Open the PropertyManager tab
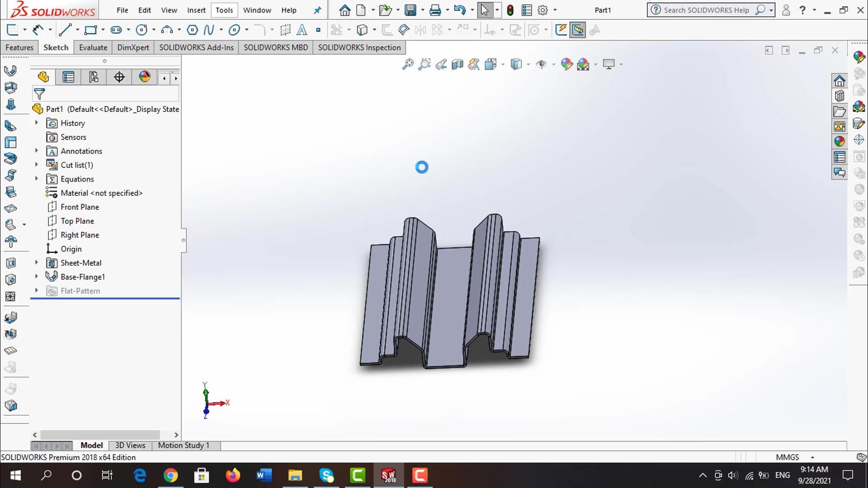This screenshot has height=488, width=868. click(x=68, y=77)
